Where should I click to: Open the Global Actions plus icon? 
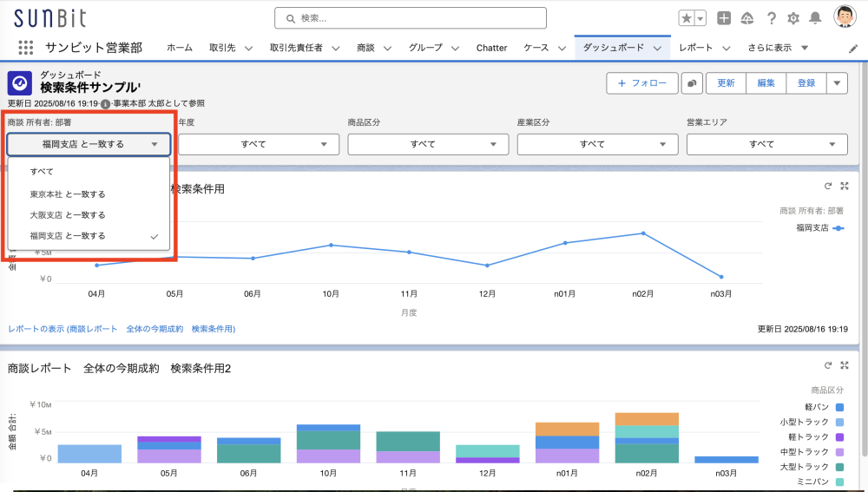click(724, 18)
